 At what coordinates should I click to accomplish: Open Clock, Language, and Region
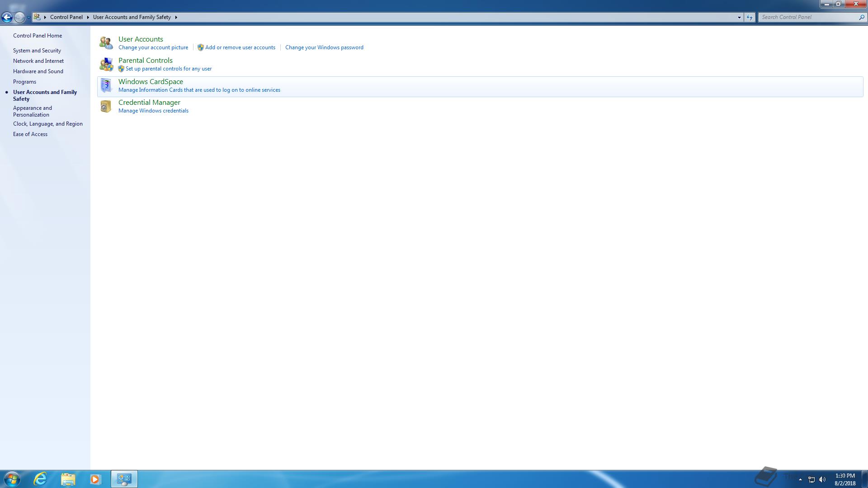click(48, 124)
